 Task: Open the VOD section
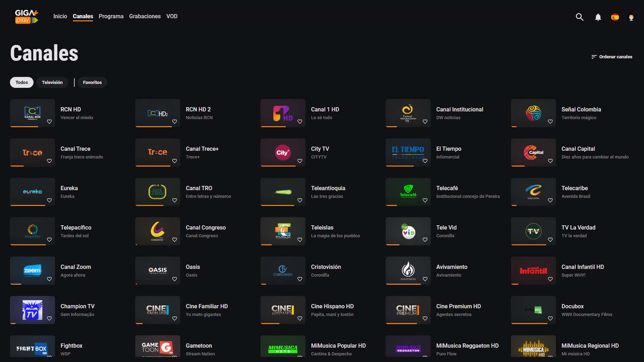(x=172, y=16)
